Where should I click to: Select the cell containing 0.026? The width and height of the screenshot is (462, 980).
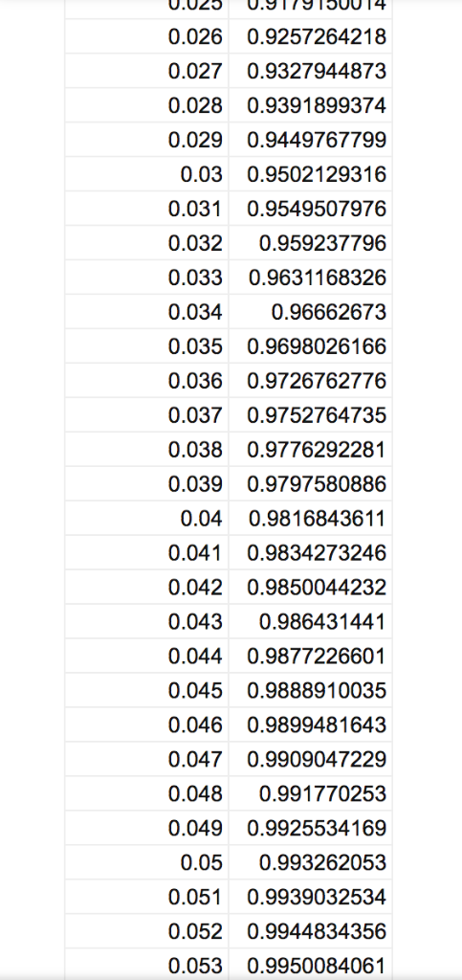[146, 36]
